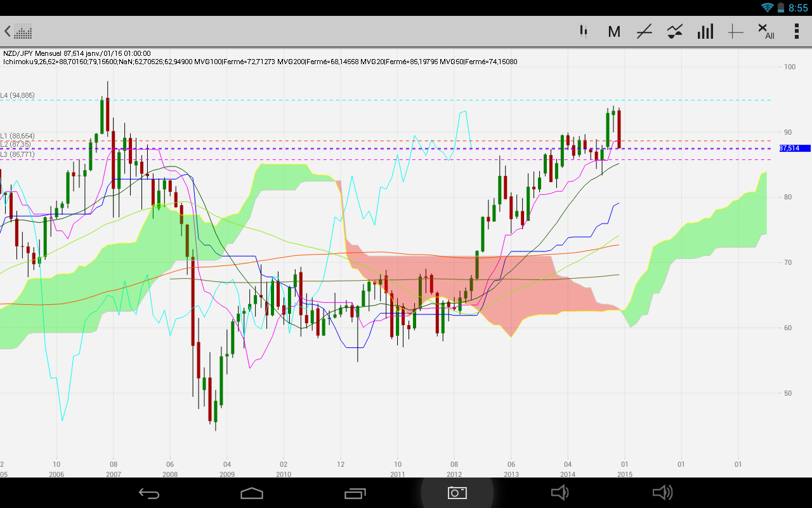The height and width of the screenshot is (508, 812).
Task: Open the indicators list icon
Action: click(675, 32)
